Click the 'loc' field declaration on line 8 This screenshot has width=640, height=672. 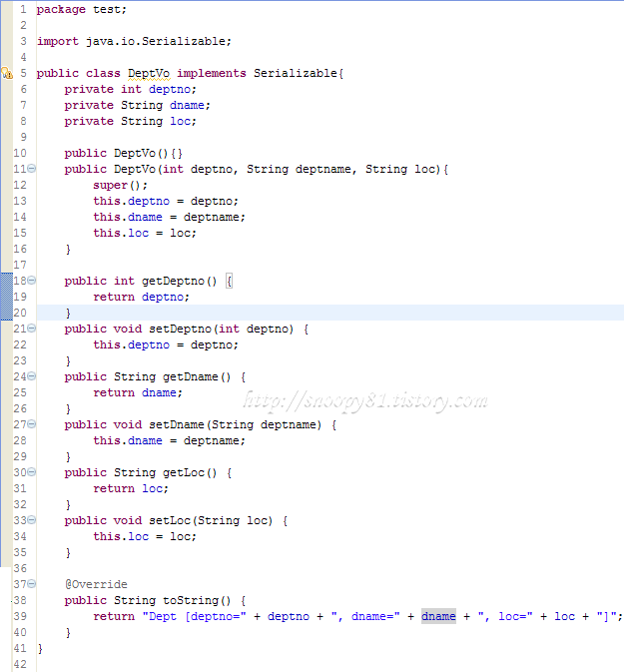tap(180, 121)
